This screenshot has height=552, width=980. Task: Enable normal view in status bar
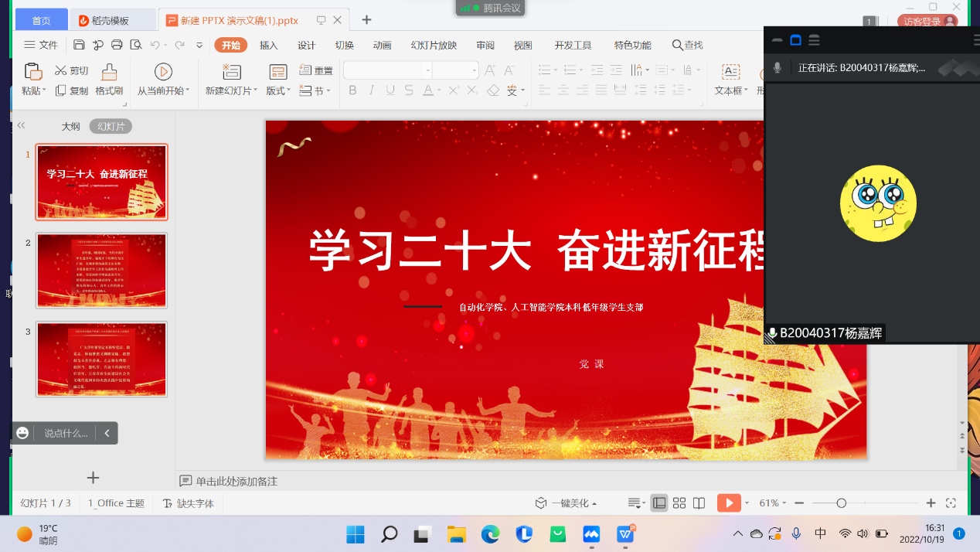[659, 503]
